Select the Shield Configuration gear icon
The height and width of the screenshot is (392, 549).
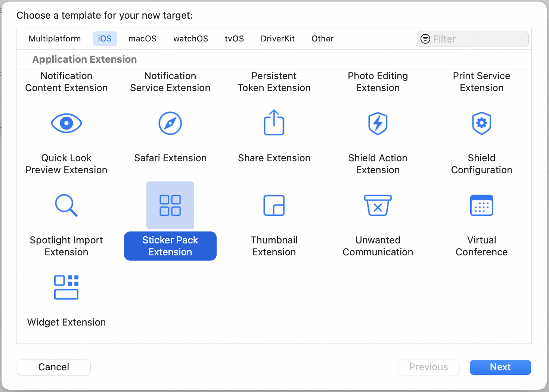(481, 123)
